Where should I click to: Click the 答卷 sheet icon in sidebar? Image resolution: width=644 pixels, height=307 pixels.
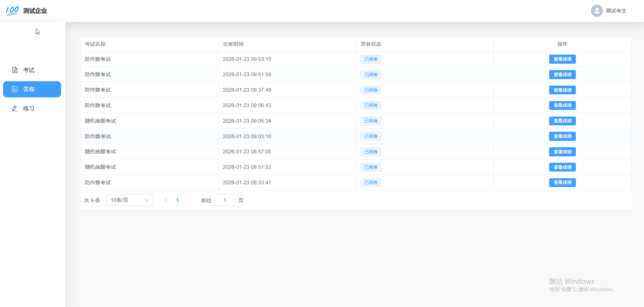[x=15, y=89]
